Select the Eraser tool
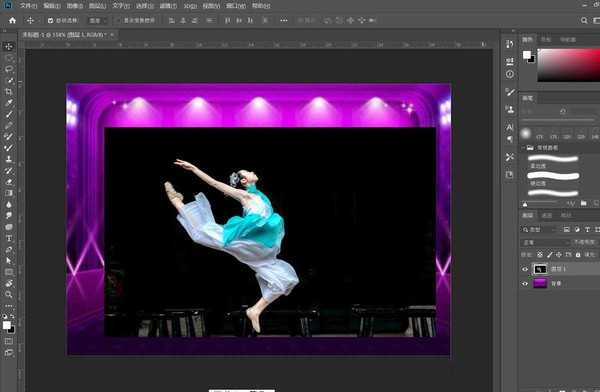This screenshot has width=600, height=392. pos(8,182)
